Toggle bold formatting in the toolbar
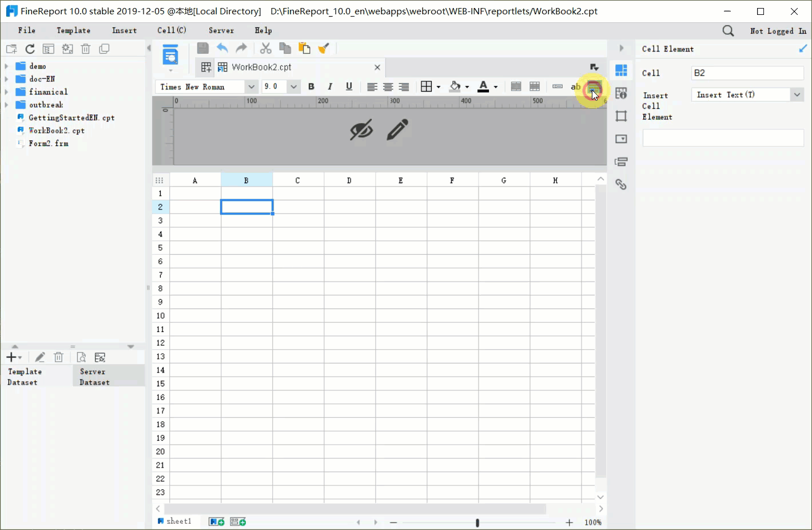The image size is (812, 530). pos(311,86)
